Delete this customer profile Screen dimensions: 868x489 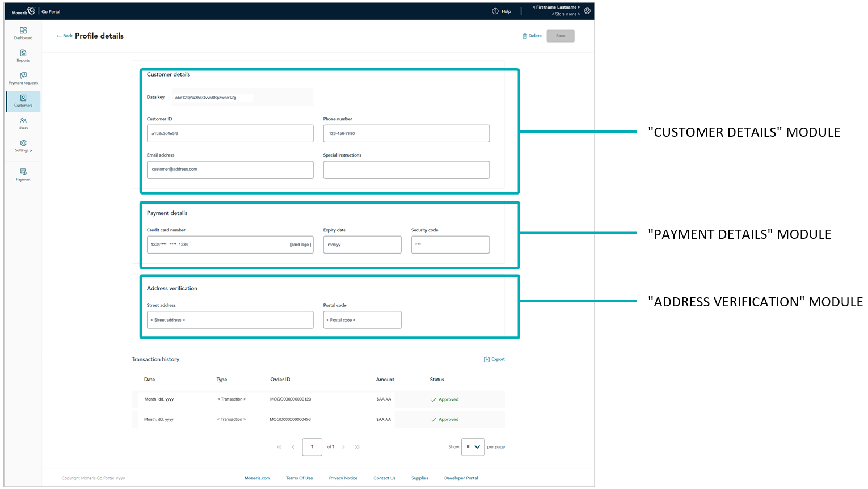pyautogui.click(x=532, y=36)
